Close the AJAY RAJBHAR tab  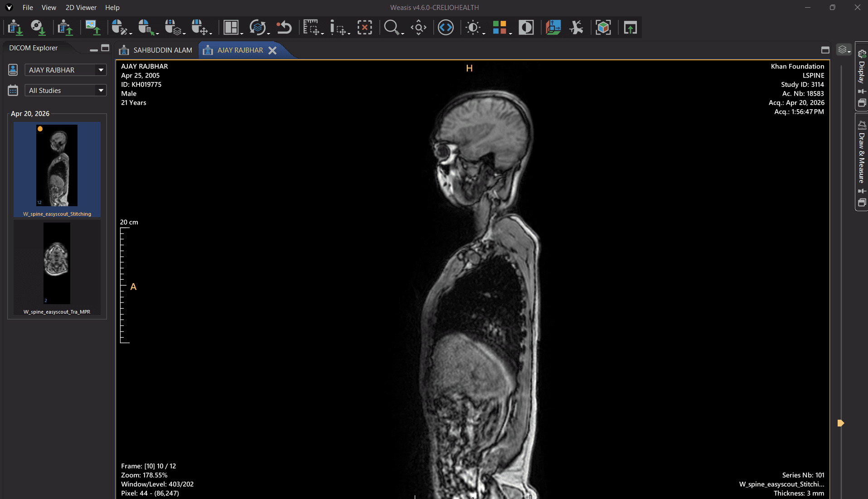coord(272,50)
